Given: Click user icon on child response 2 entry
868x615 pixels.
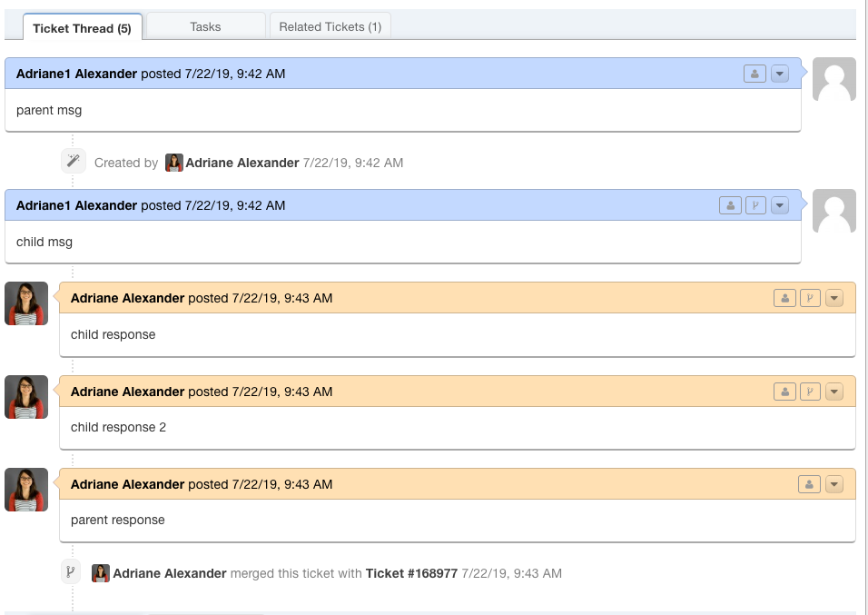Looking at the screenshot, I should click(x=784, y=392).
